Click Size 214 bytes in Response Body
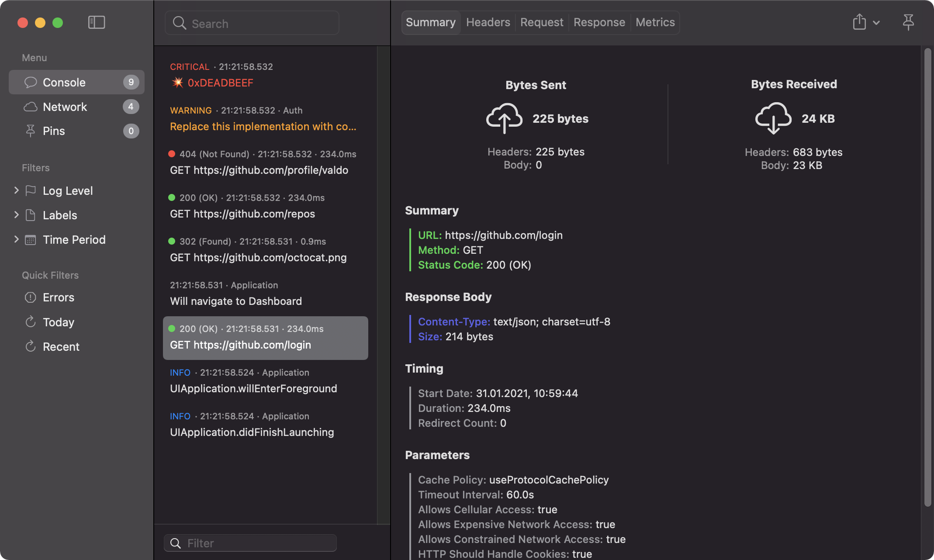 tap(456, 336)
